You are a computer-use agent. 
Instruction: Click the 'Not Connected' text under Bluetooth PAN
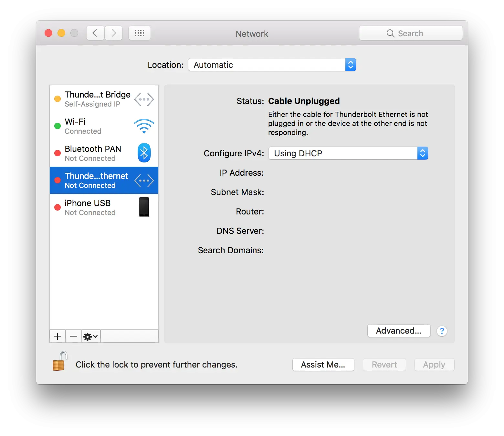[90, 158]
